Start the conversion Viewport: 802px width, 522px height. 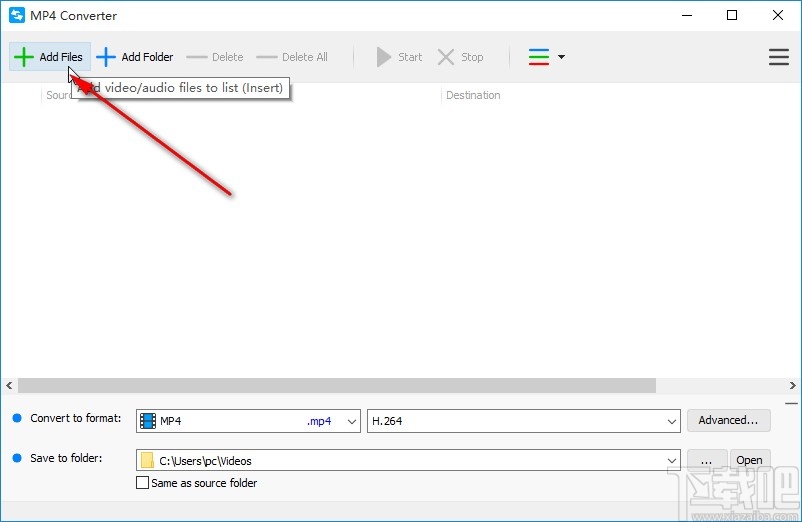click(x=399, y=57)
